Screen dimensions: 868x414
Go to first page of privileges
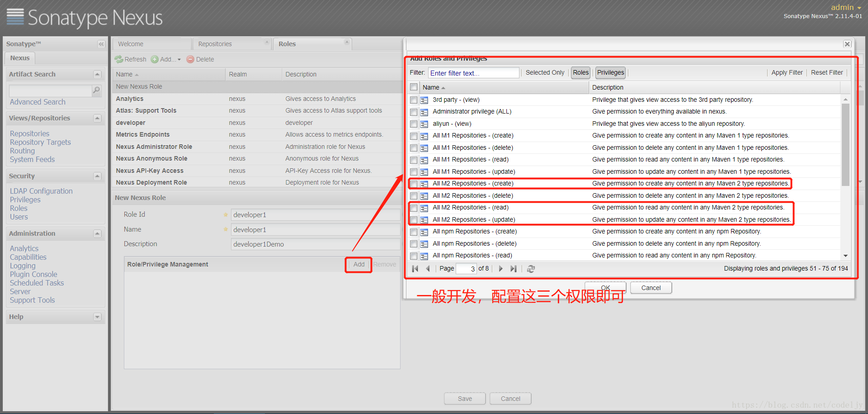415,269
